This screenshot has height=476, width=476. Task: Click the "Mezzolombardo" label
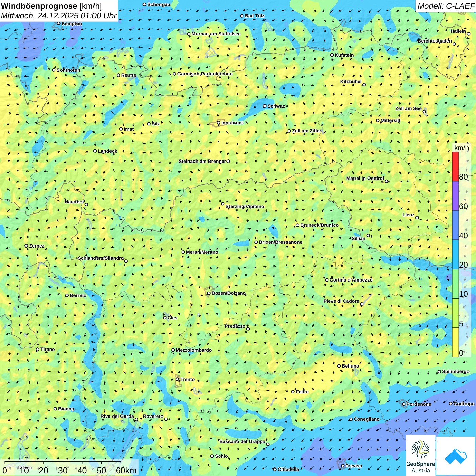point(194,350)
